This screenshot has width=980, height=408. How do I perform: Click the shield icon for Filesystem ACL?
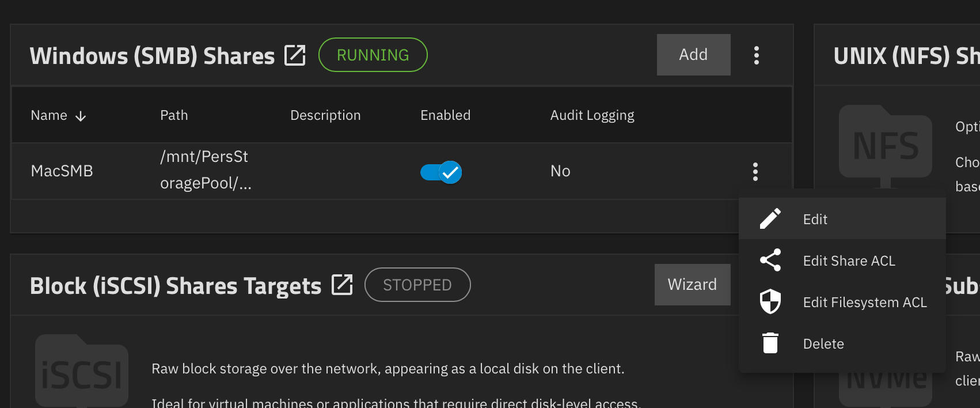coord(770,302)
